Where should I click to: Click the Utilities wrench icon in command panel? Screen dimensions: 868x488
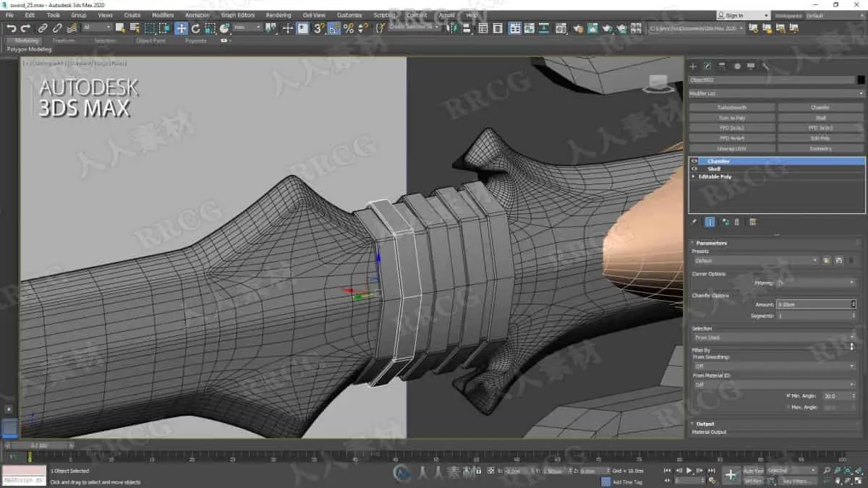click(x=765, y=66)
